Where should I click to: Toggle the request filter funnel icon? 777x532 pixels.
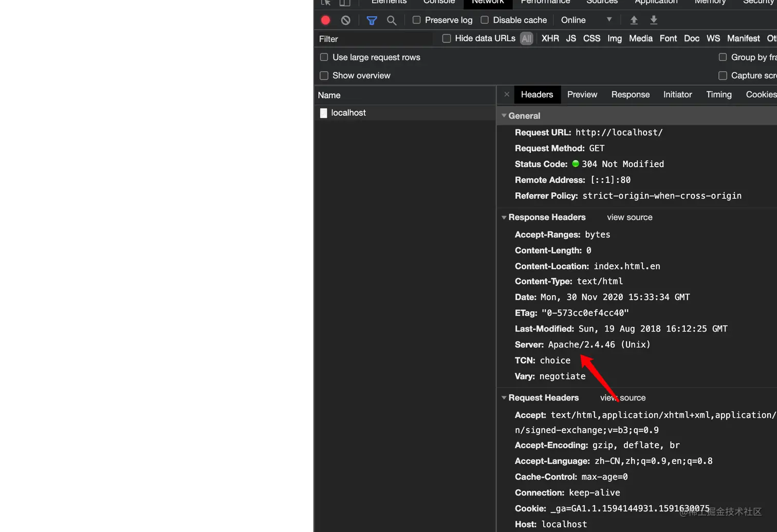(372, 20)
